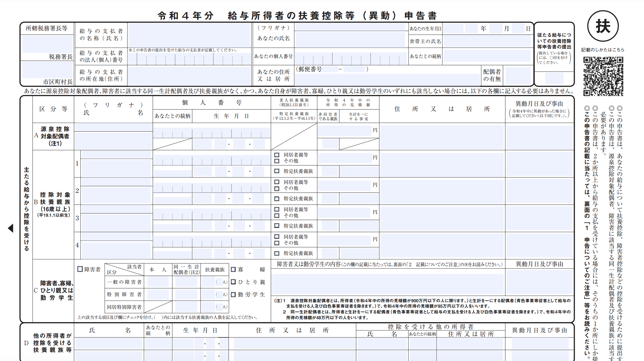Click the 一般の障害者 本人 cell
644x361 pixels.
pos(158,282)
